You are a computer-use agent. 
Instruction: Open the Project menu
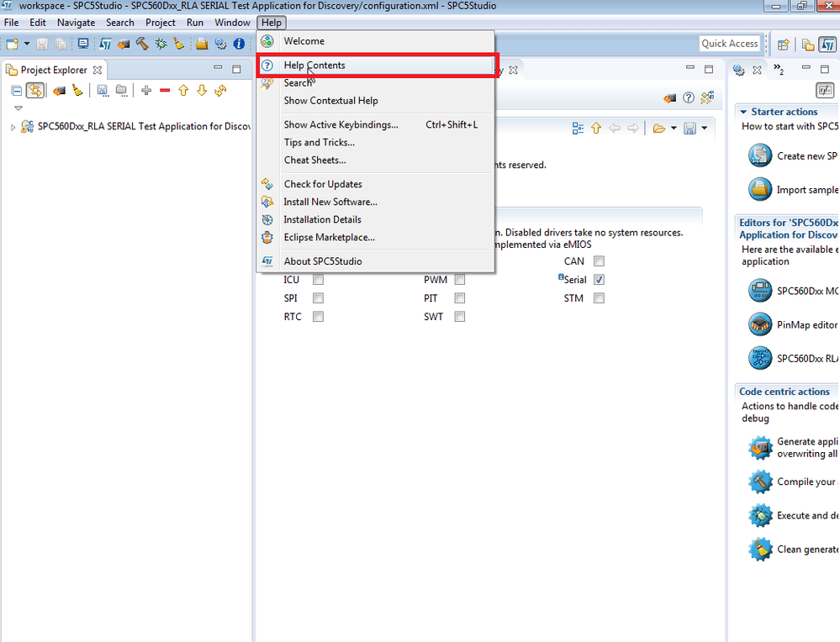tap(160, 23)
